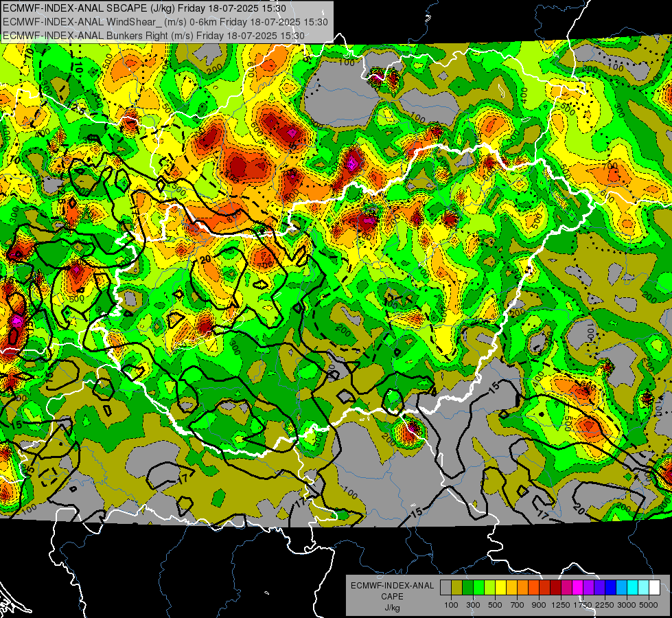Screen dimensions: 672x618
Task: Click the pure blue legend swatch
Action: 610,588
